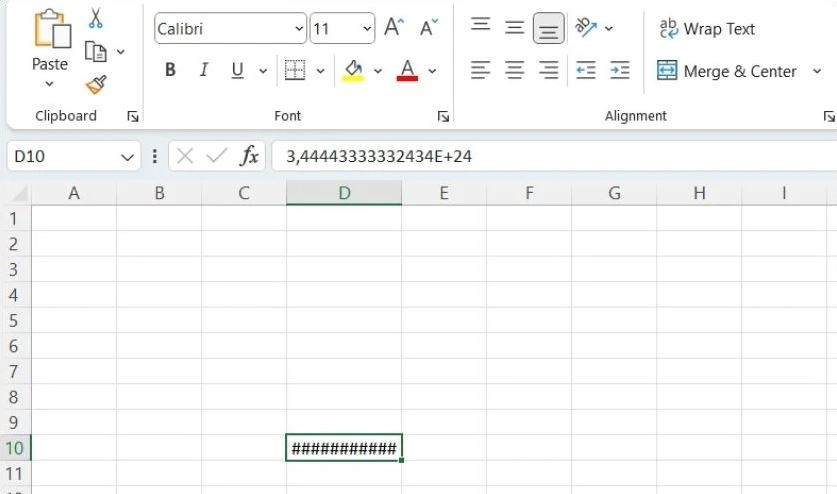
Task: Toggle Bottom Align button
Action: 549,28
